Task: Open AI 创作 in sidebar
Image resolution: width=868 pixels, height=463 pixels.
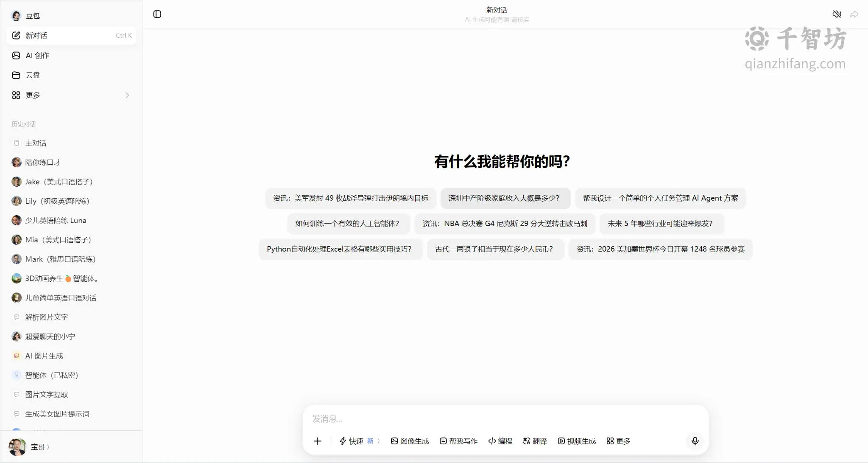Action: (71, 55)
